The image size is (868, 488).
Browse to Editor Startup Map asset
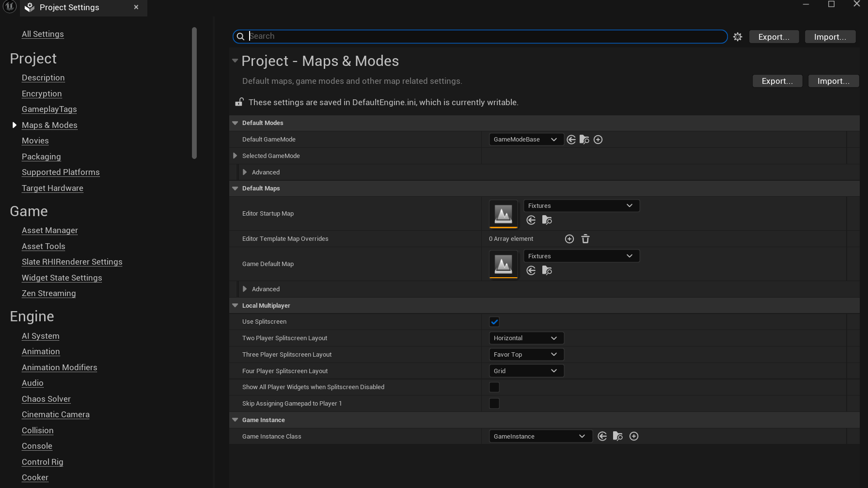pos(547,220)
